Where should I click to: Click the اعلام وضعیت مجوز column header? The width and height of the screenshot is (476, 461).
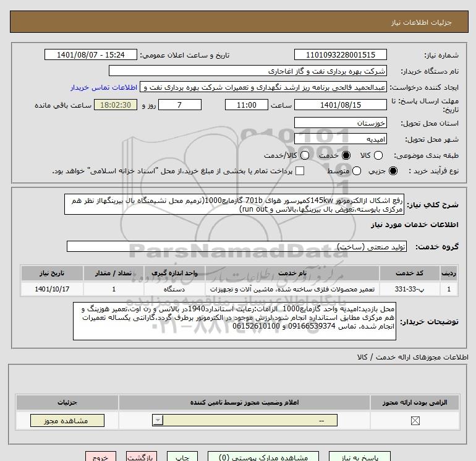point(244,403)
